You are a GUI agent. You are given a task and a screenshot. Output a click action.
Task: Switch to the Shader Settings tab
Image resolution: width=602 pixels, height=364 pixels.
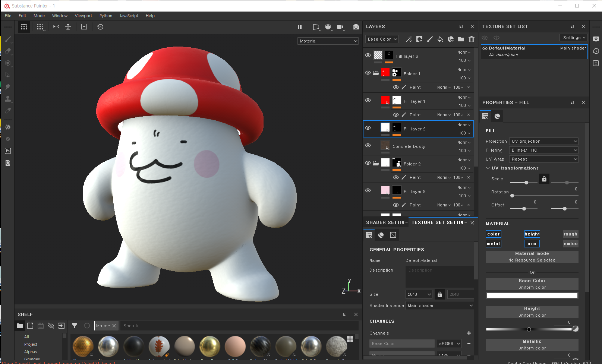coord(386,222)
